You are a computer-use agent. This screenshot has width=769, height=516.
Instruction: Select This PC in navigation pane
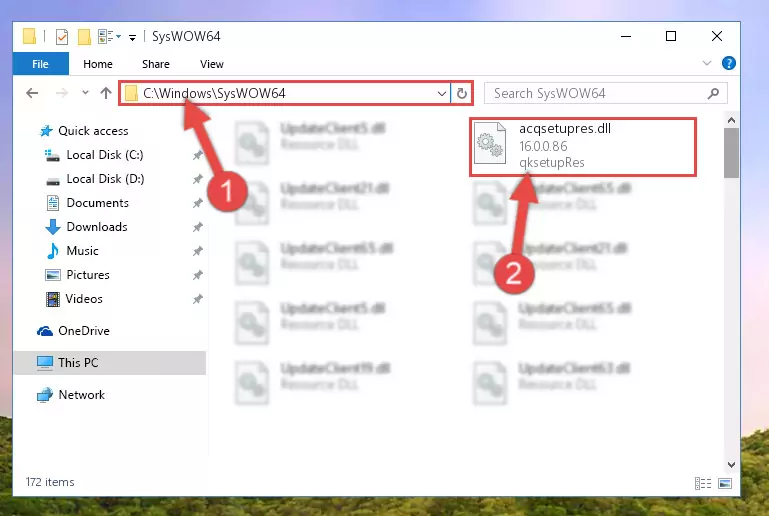pyautogui.click(x=77, y=362)
